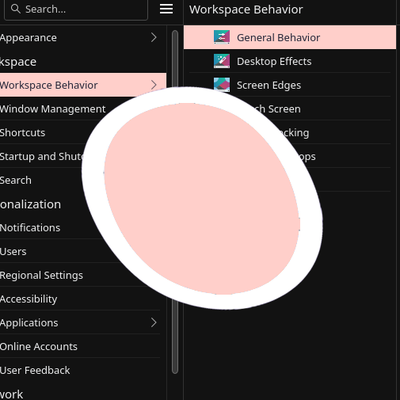Click the Desktop Effects icon
This screenshot has height=400, width=400.
click(222, 61)
